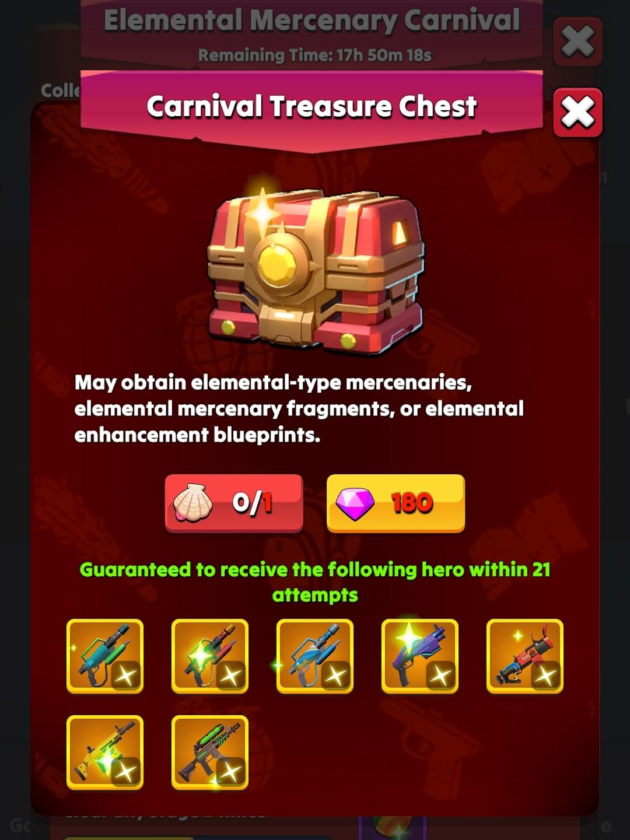This screenshot has height=840, width=630.
Task: Pick the purple pistol hero icon
Action: (420, 656)
